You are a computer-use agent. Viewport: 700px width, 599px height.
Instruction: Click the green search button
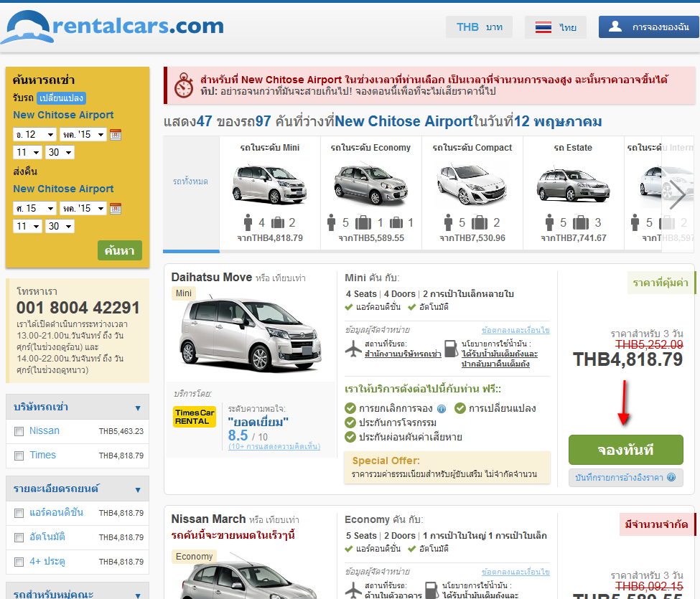(120, 250)
